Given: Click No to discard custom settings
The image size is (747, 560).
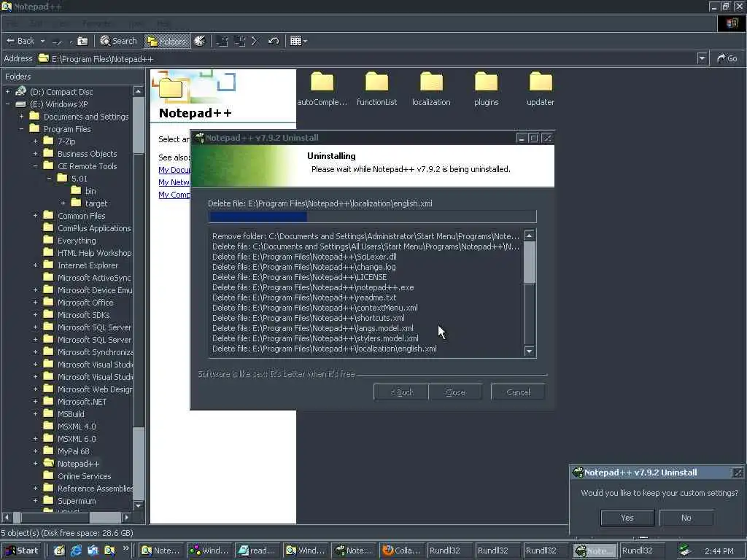Looking at the screenshot, I should [686, 518].
